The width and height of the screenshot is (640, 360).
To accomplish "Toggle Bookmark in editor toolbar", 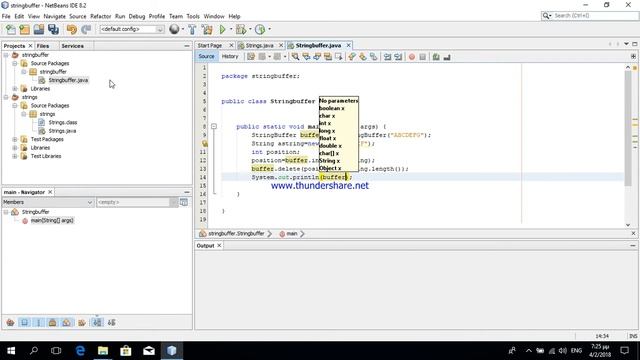I will [373, 57].
